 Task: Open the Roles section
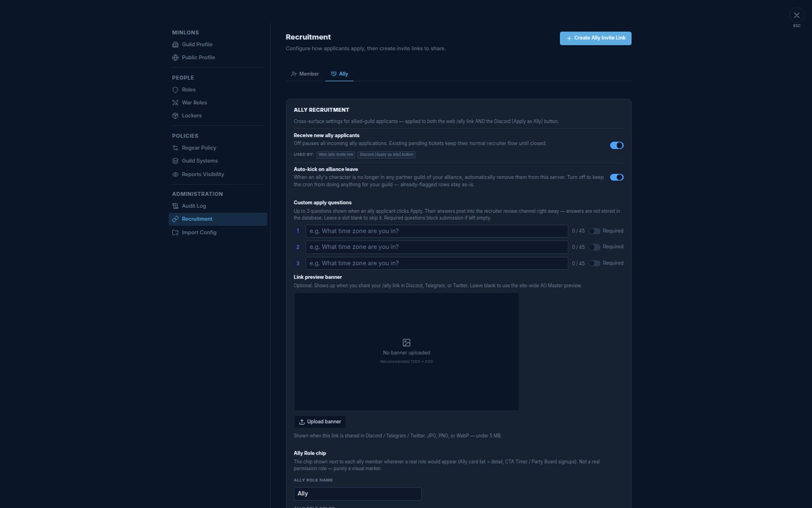(x=218, y=90)
